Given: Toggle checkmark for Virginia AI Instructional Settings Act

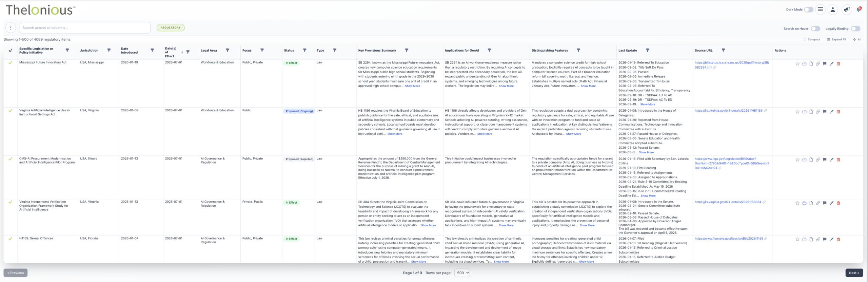Looking at the screenshot, I should click(x=11, y=111).
